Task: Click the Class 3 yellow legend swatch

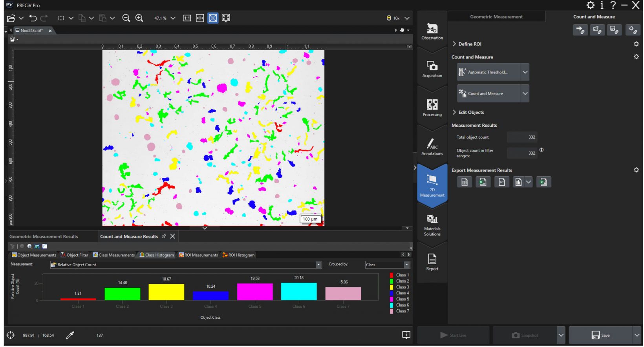Action: (x=392, y=287)
